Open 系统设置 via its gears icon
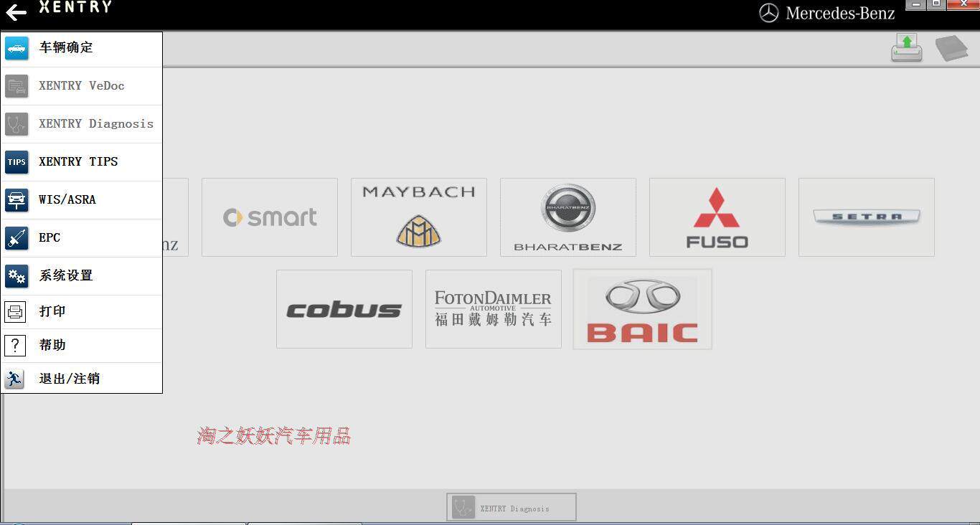 coord(17,276)
